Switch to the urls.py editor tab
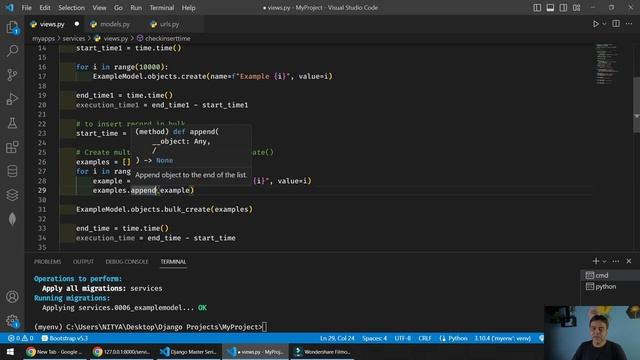 [x=169, y=24]
